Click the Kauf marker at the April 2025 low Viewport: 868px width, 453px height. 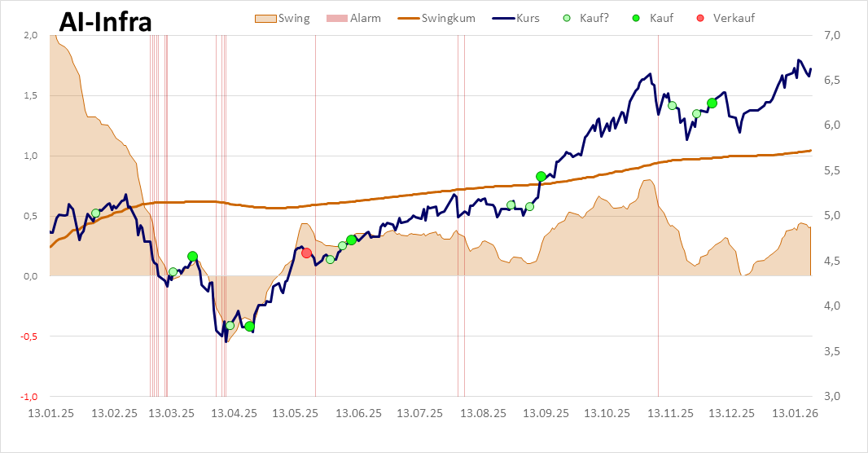tap(249, 326)
